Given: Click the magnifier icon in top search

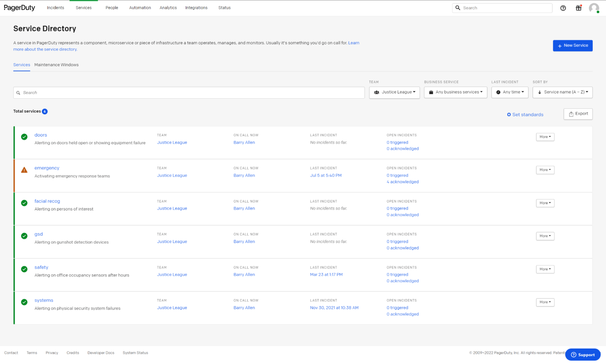Looking at the screenshot, I should tap(458, 8).
